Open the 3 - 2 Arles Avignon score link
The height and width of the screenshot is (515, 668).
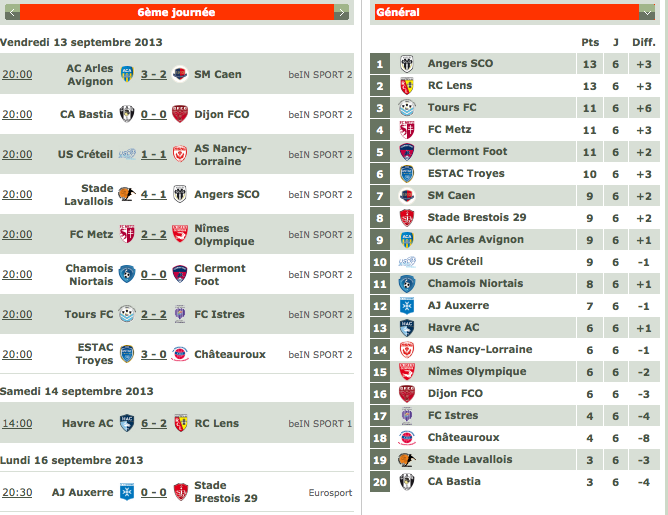coord(154,75)
